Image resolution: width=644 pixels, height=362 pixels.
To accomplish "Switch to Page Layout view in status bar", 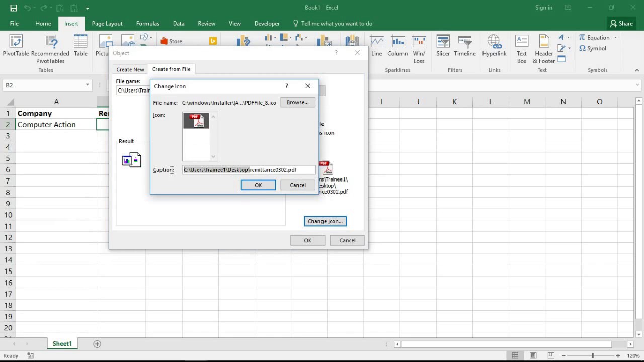I will [x=533, y=356].
